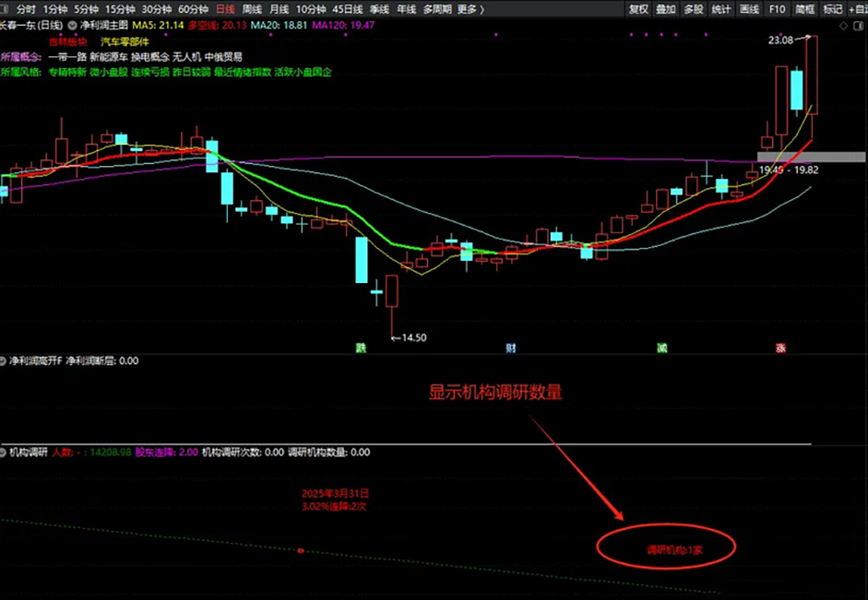Click the green 减 marker on the chart
The height and width of the screenshot is (600, 868).
(661, 348)
